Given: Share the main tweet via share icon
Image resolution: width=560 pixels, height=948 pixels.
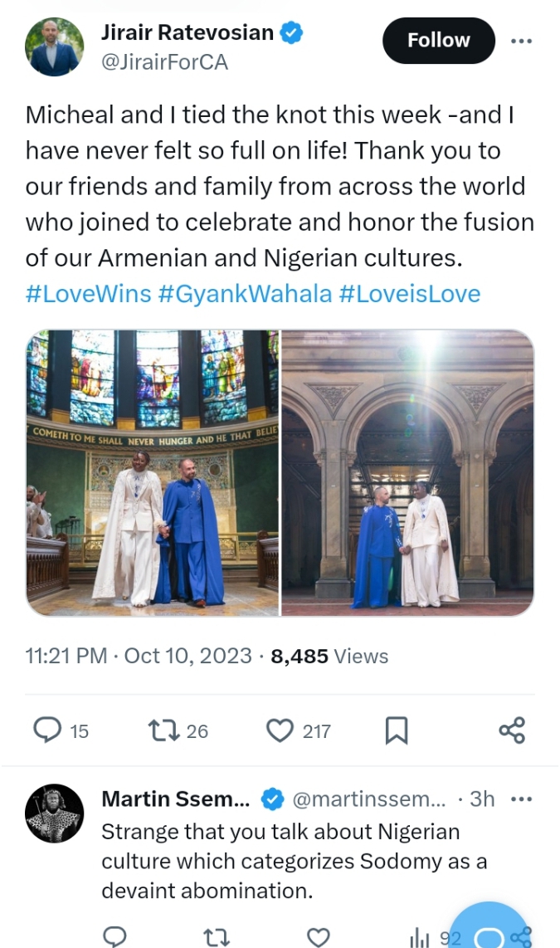Looking at the screenshot, I should (512, 731).
